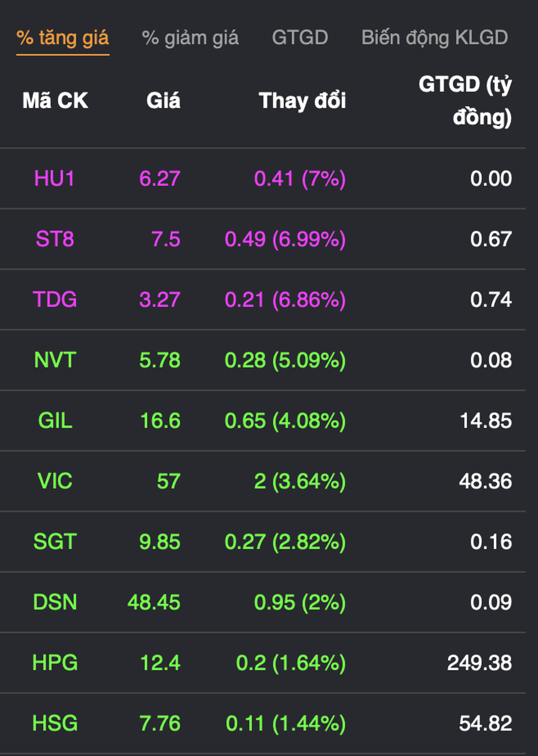
Task: Click the 'GTGD (tỷ đồng)' header
Action: pos(465,100)
